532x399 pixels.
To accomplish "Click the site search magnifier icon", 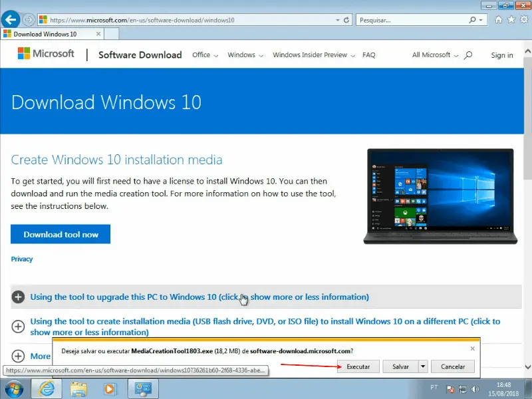I will (x=468, y=55).
